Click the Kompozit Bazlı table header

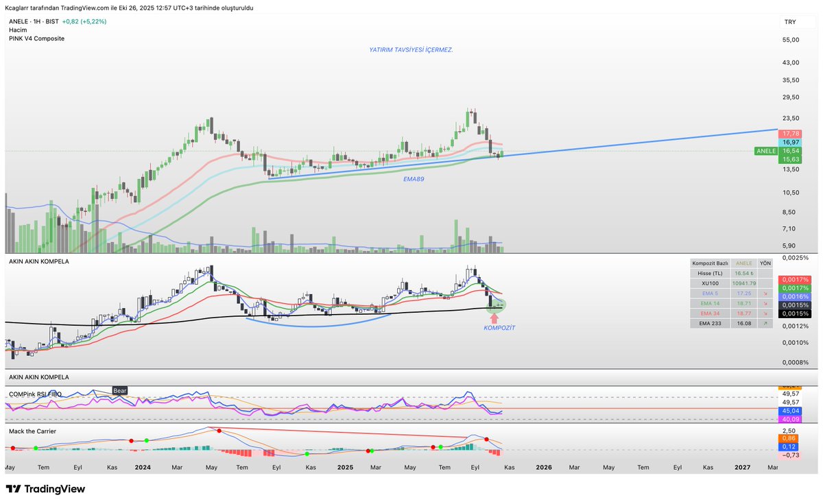tap(710, 263)
